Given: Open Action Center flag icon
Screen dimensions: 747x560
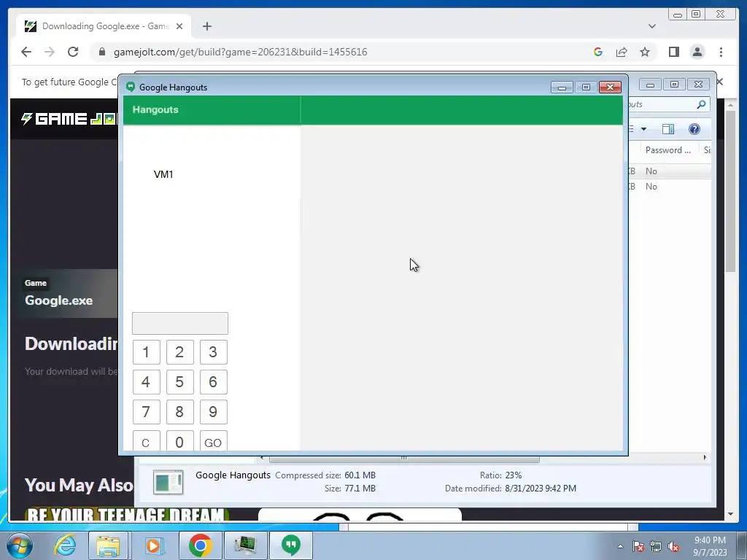Looking at the screenshot, I should point(638,546).
